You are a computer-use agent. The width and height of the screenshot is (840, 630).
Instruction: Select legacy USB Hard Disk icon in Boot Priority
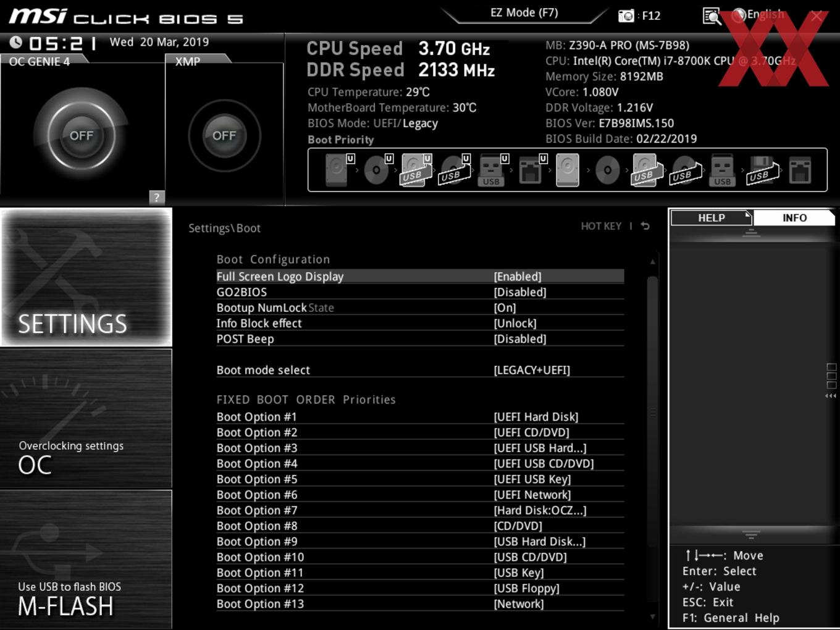coord(646,170)
